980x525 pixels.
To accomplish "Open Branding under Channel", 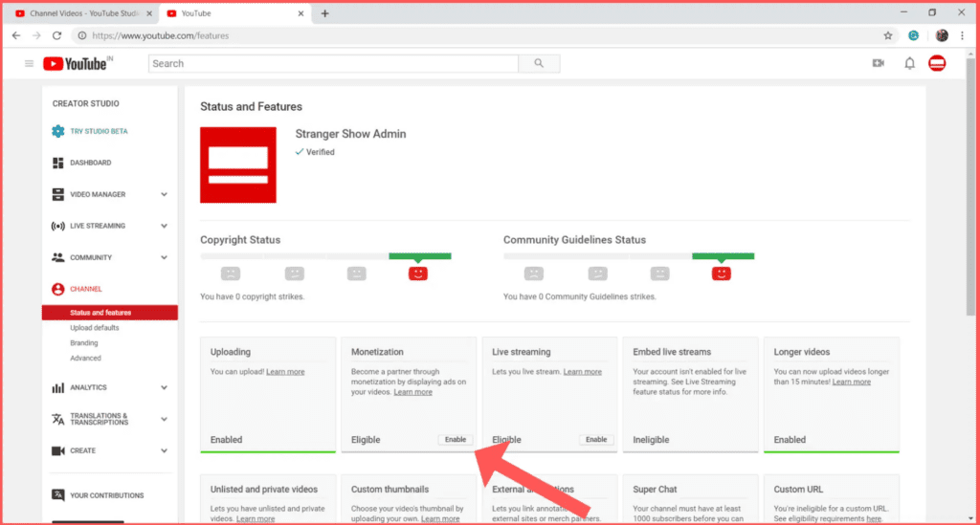I will tap(84, 343).
